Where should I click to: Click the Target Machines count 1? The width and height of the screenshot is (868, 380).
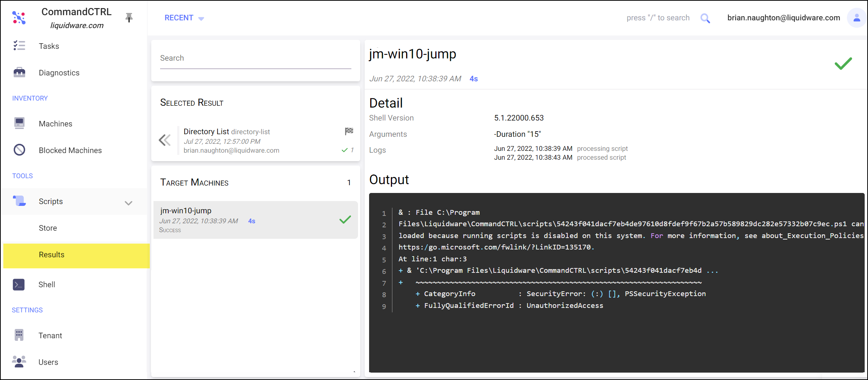(x=349, y=183)
